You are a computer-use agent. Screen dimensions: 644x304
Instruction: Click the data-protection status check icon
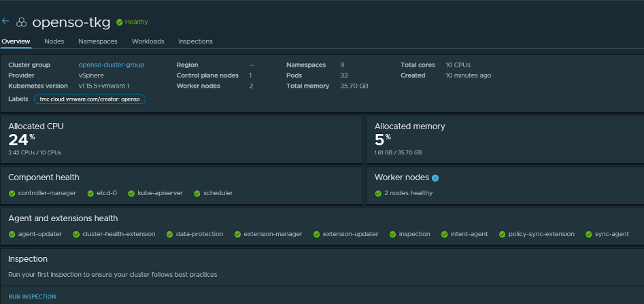coord(169,234)
